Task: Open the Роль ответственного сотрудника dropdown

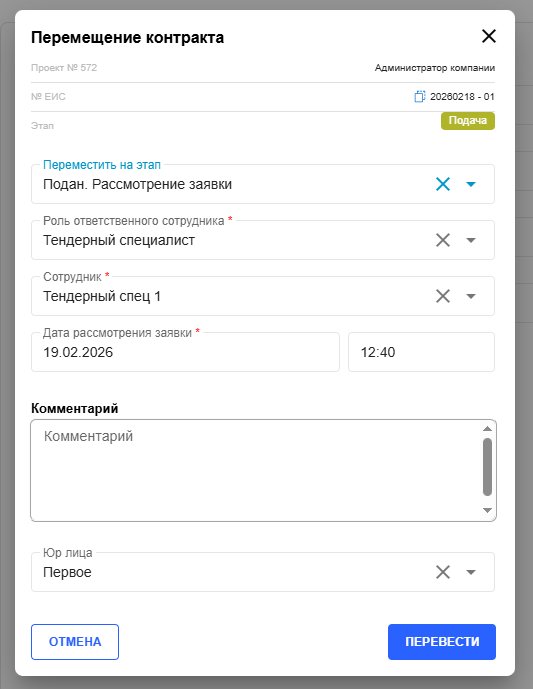Action: 471,240
